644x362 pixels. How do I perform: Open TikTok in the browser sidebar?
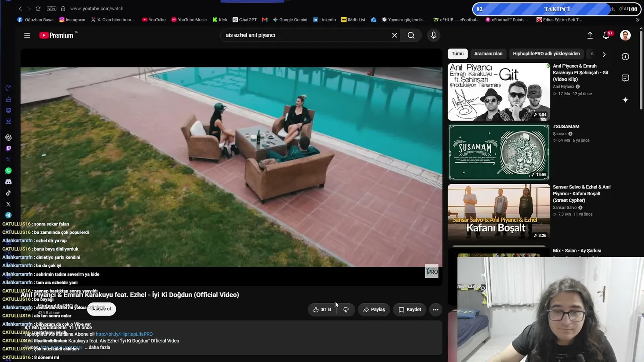(x=8, y=193)
